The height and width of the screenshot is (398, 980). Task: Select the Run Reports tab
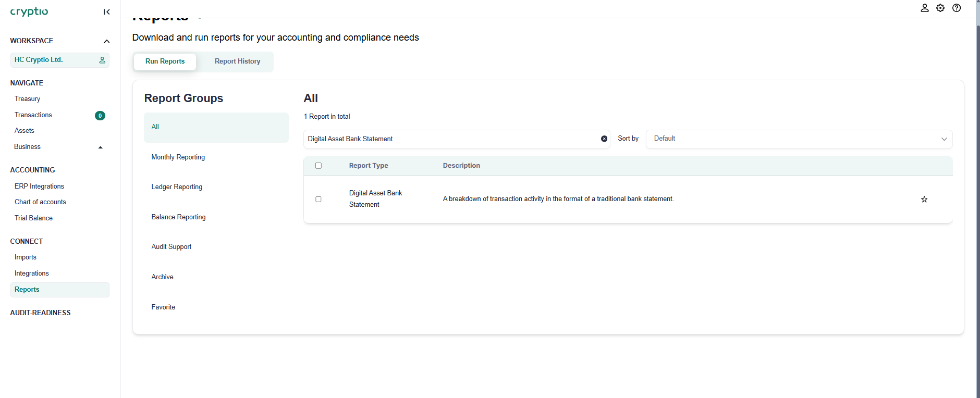165,61
